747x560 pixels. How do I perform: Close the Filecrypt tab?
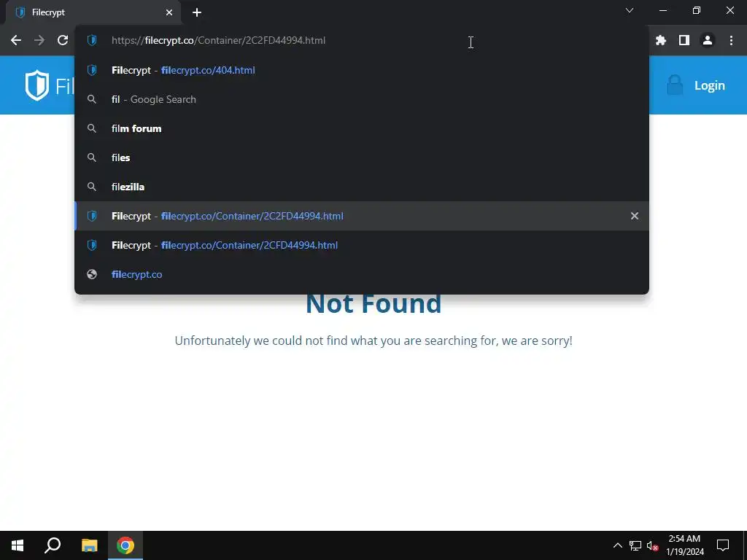[169, 12]
